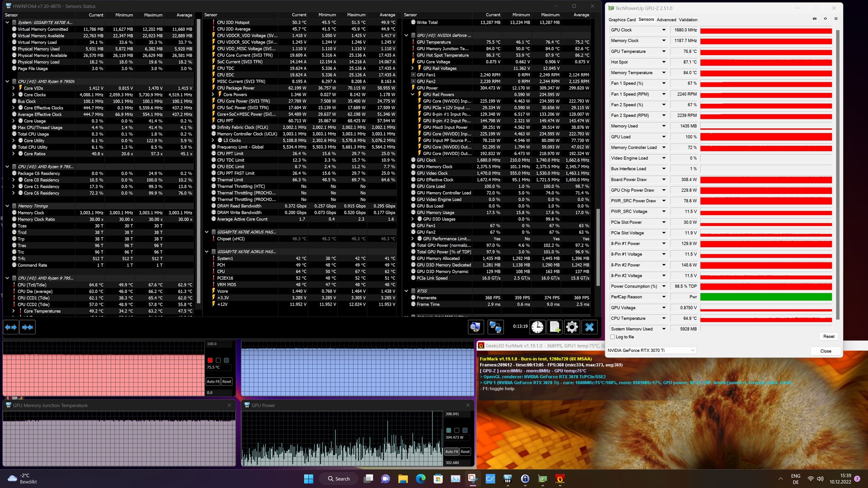
Task: Click the collapse columns arrows icon in HWiNFO
Action: click(28, 327)
